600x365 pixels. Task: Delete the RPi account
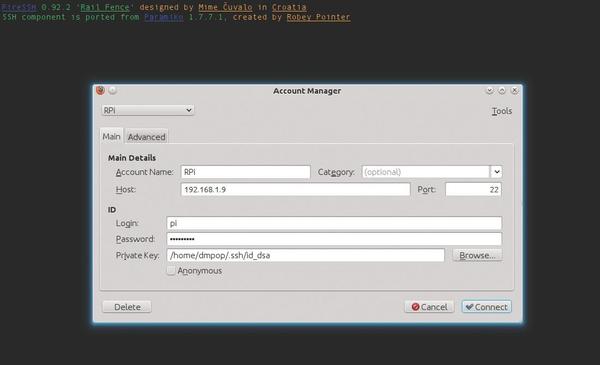(127, 307)
